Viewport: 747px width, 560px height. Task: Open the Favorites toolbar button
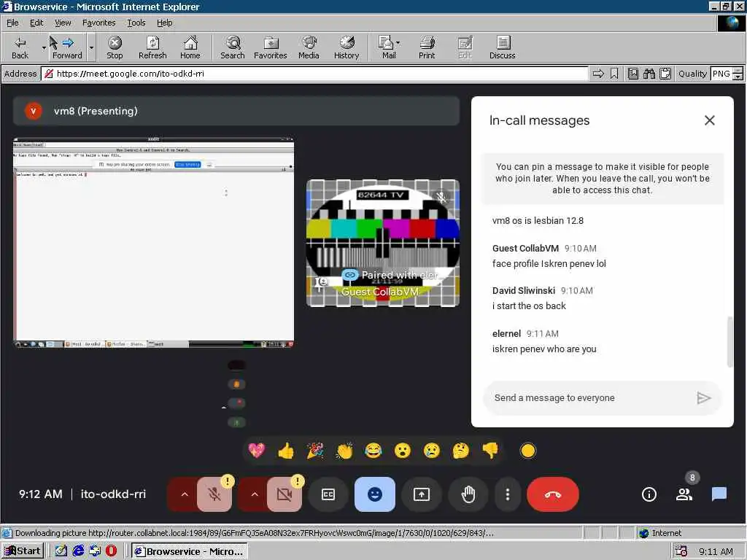(x=271, y=47)
